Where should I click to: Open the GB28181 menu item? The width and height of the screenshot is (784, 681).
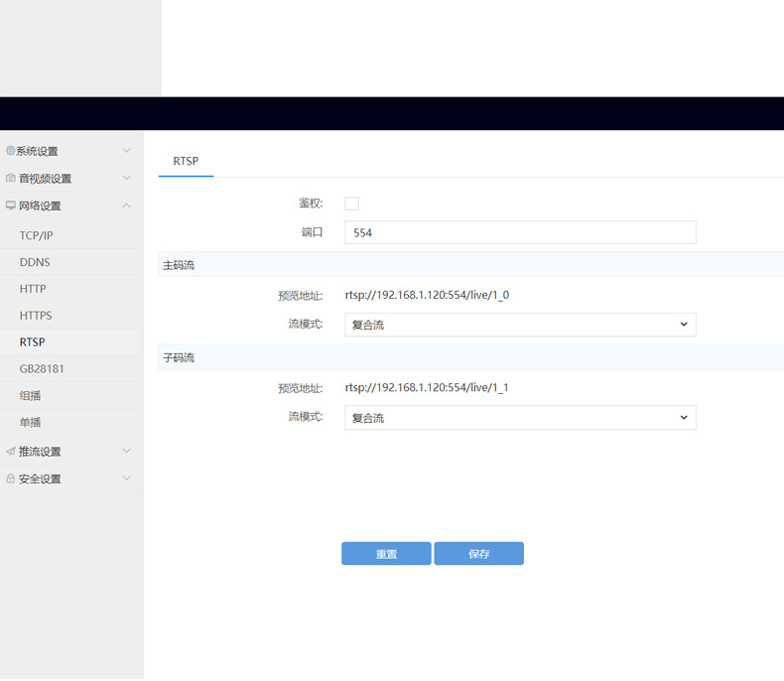42,369
